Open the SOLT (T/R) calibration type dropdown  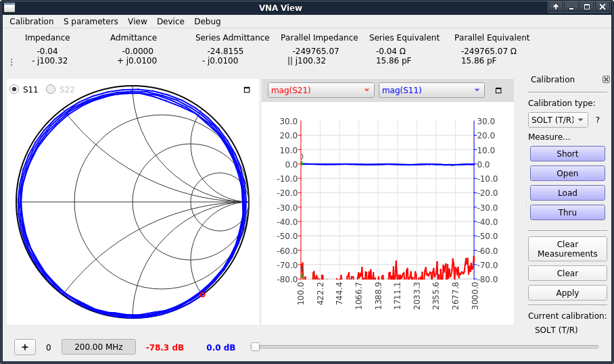[x=558, y=120]
